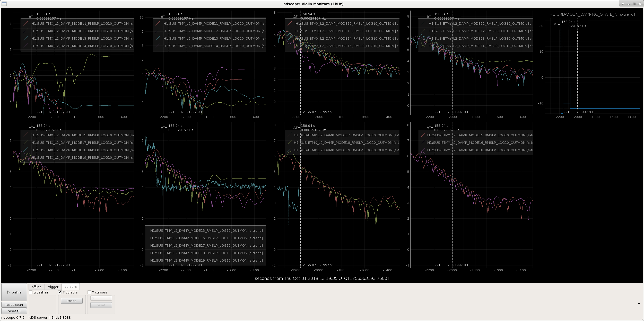644x321 pixels.
Task: Click the disabled Y cursors reset button
Action: (101, 305)
